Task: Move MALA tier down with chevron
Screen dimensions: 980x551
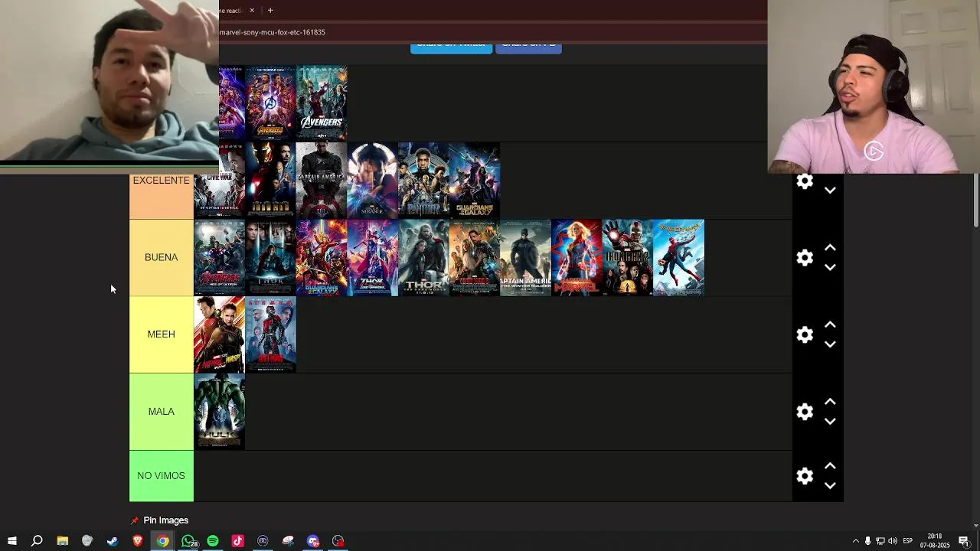Action: coord(830,422)
